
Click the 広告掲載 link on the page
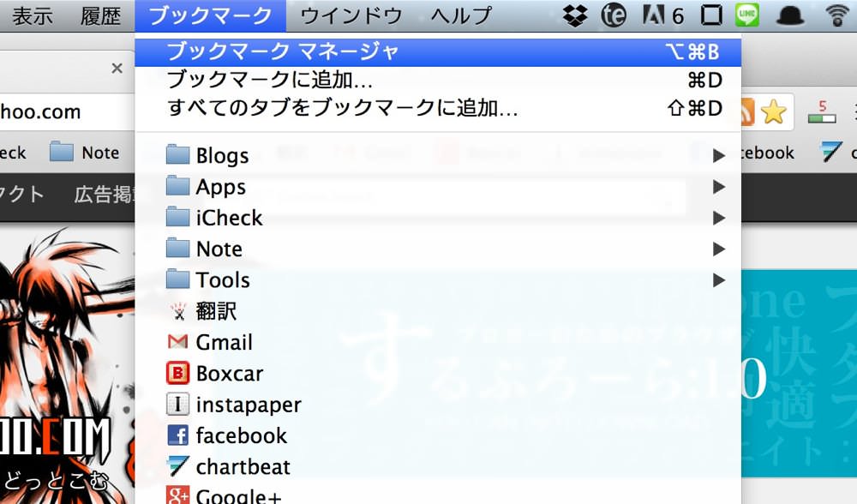coord(104,194)
